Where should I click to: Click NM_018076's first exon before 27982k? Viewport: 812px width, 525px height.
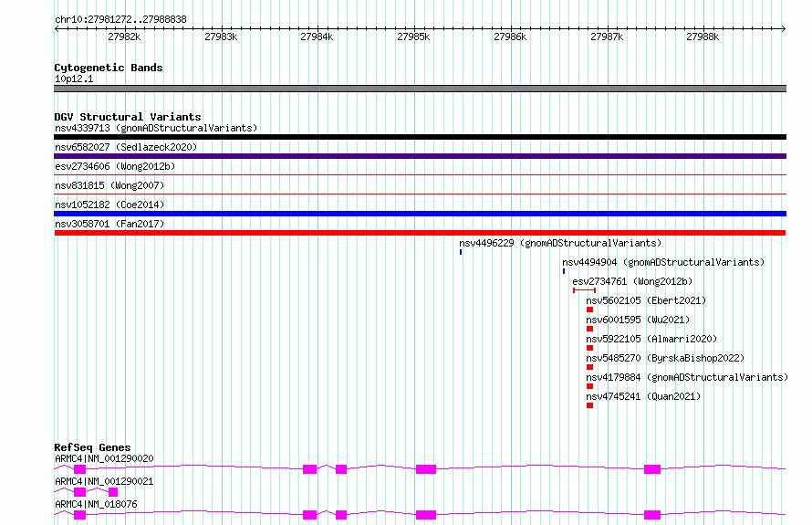[x=79, y=515]
